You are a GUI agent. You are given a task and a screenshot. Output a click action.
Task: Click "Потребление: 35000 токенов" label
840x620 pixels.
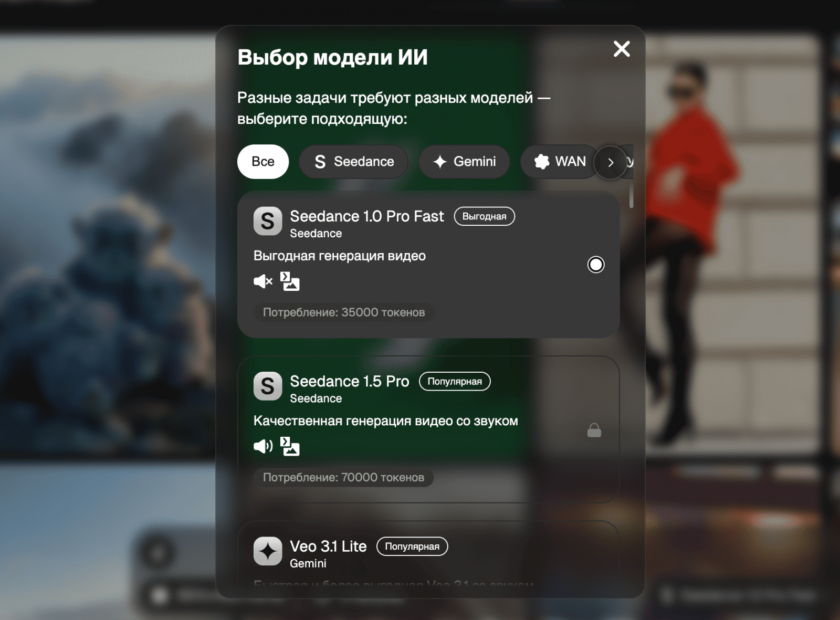pos(344,312)
